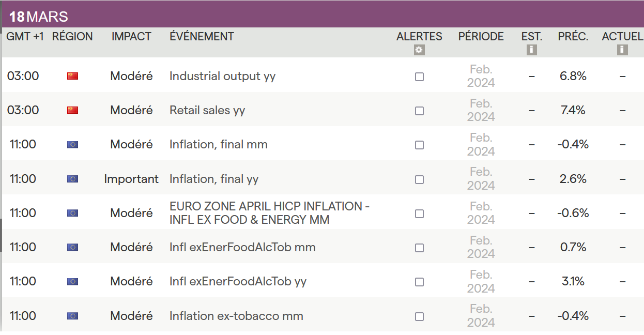Image resolution: width=644 pixels, height=335 pixels.
Task: Click China flag beside Retail sales yy
Action: pos(72,110)
